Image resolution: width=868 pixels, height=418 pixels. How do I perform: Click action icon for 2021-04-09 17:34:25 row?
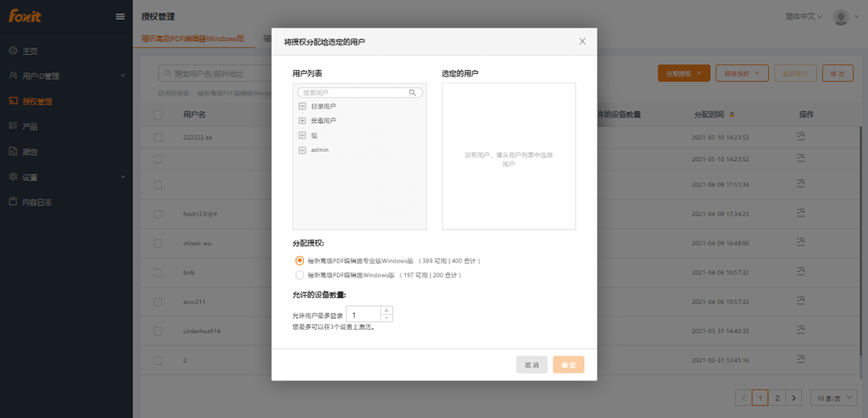[x=800, y=211]
